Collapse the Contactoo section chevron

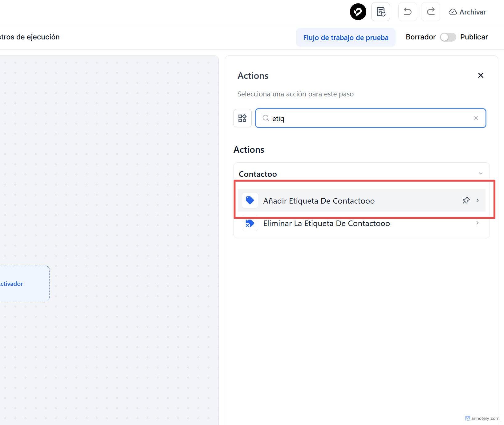tap(481, 174)
